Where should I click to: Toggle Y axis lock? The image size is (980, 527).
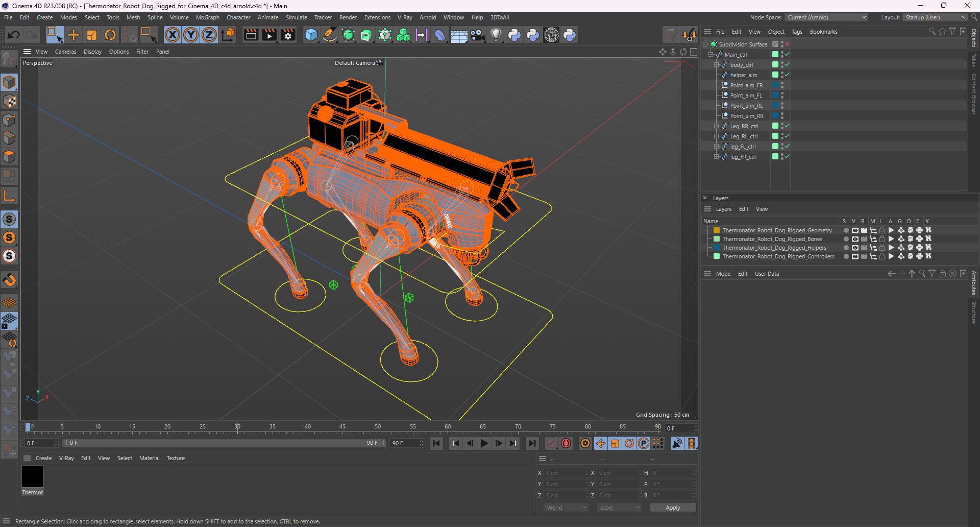[191, 35]
